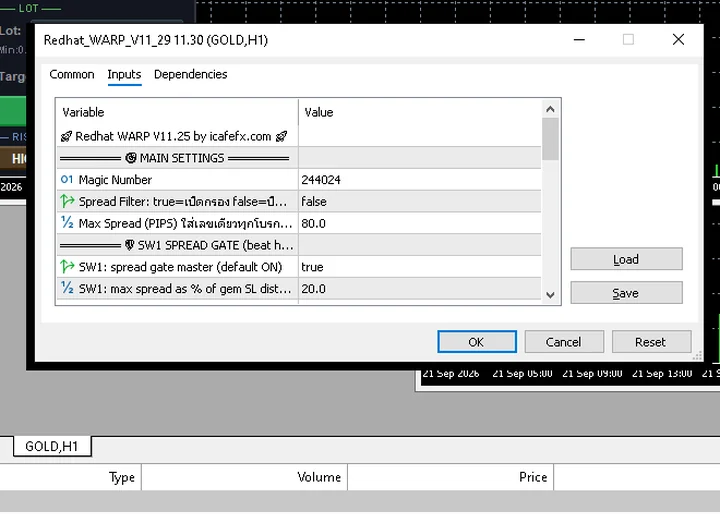Click the inputs list scrollbar thumb
The height and width of the screenshot is (523, 720).
click(x=550, y=139)
